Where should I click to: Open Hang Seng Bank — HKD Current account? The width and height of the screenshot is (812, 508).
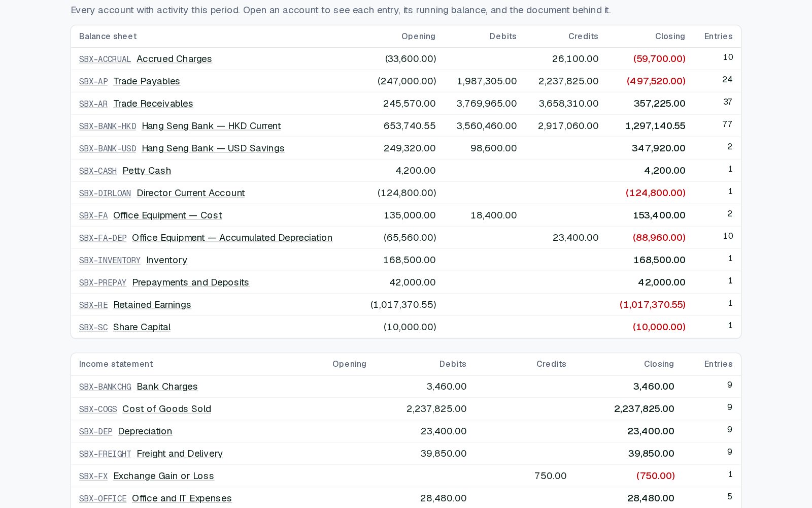coord(211,126)
